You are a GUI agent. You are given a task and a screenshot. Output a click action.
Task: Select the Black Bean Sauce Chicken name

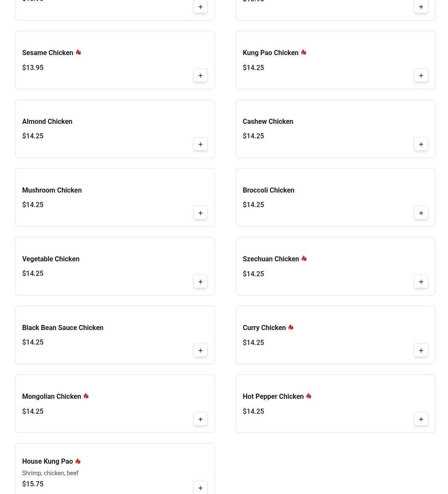[x=63, y=328]
